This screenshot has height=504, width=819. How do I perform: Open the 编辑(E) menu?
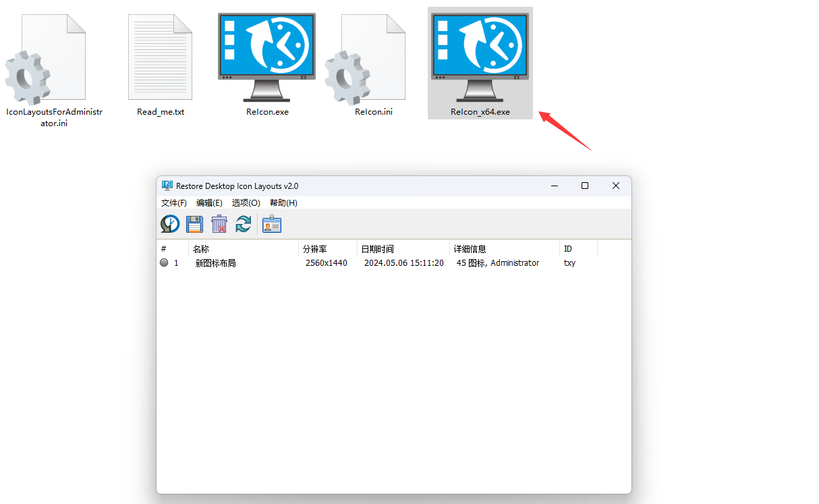point(209,202)
